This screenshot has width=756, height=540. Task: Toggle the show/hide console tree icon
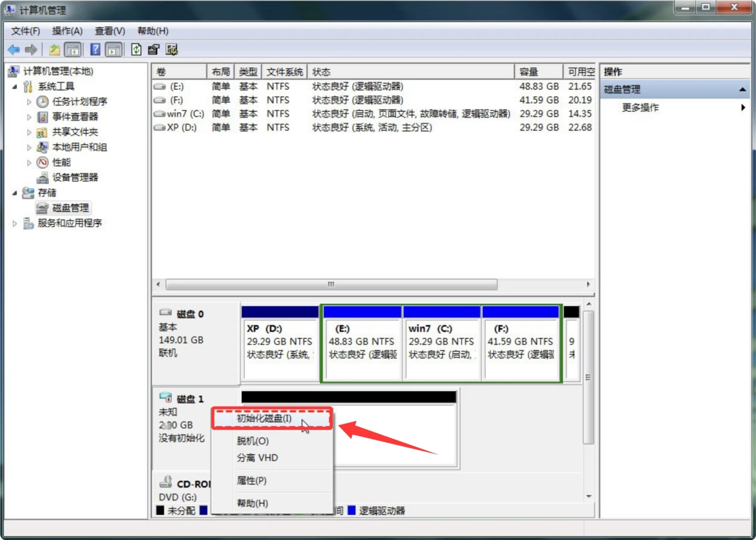73,49
